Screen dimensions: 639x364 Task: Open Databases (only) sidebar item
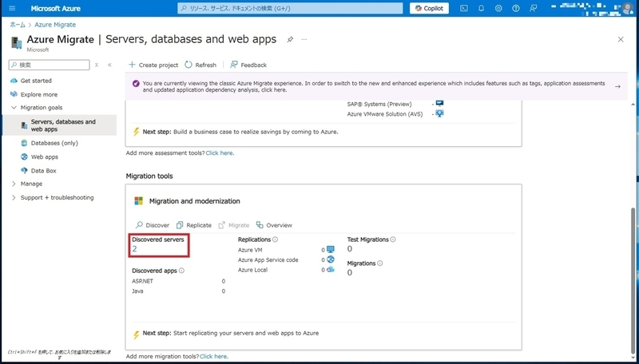pos(54,143)
